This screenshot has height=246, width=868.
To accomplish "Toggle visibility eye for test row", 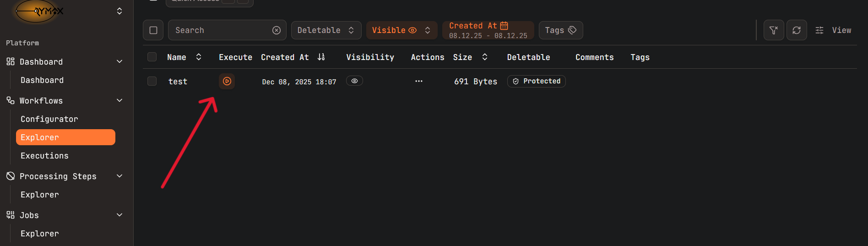I will coord(354,81).
